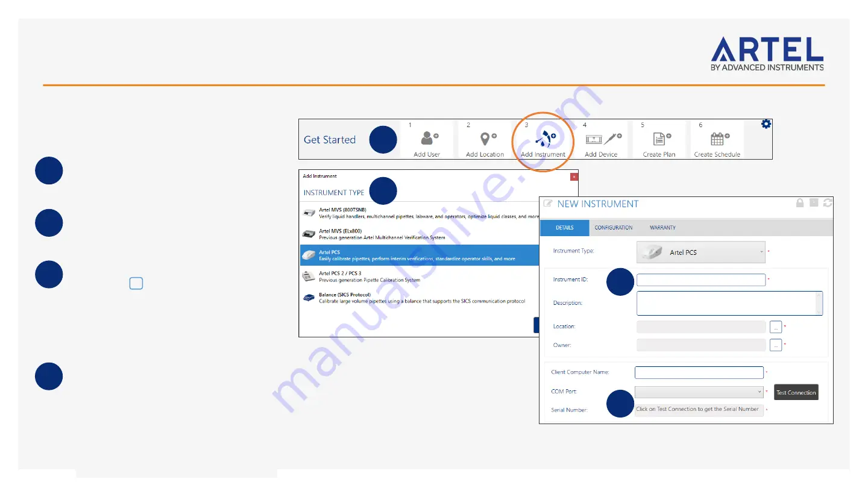Open Add Location step

[485, 139]
